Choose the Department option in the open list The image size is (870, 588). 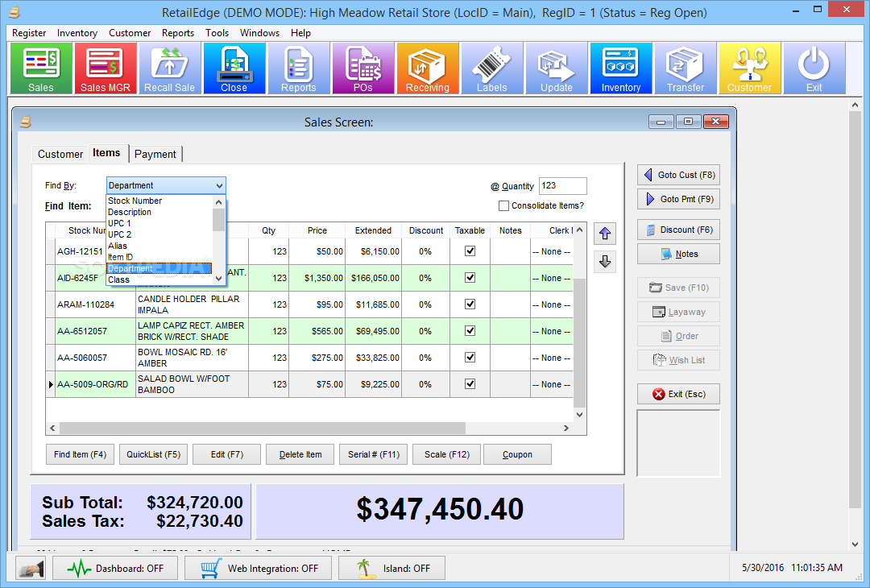159,268
